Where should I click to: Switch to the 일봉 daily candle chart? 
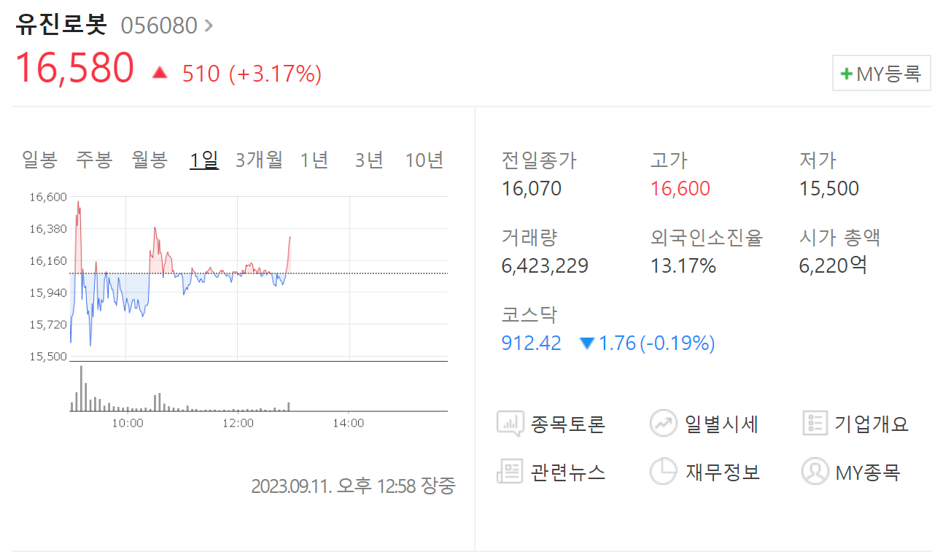(39, 160)
